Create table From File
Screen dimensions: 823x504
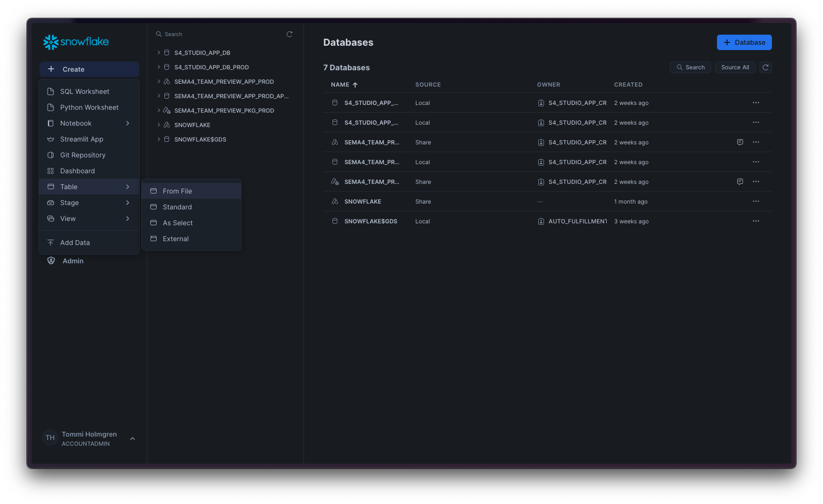(191, 191)
